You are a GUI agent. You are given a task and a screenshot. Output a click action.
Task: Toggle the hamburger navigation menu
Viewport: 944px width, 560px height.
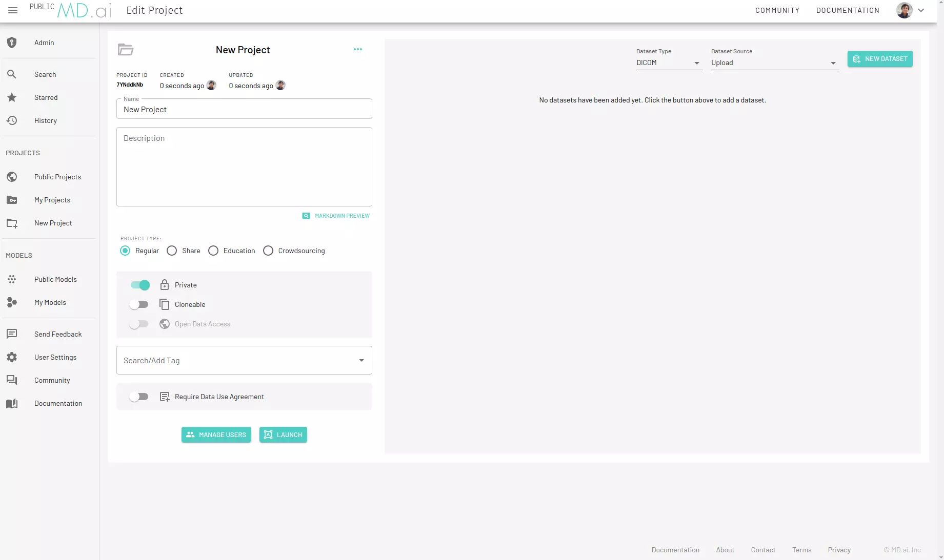(x=13, y=10)
